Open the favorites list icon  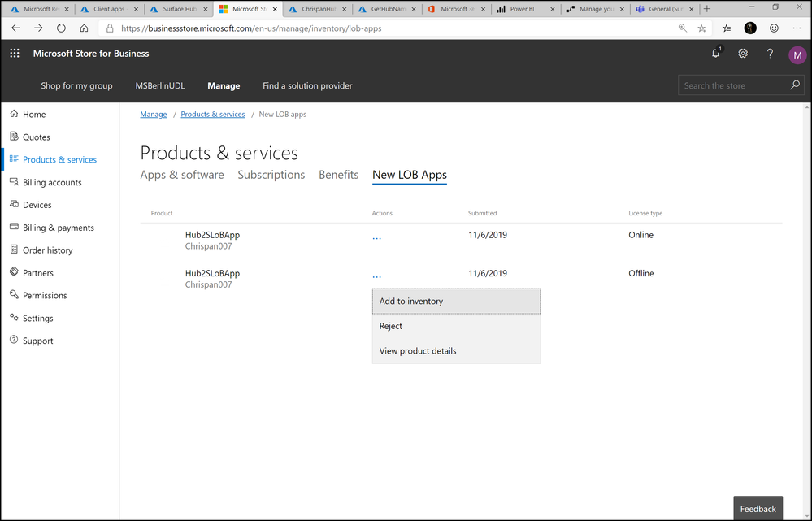pos(727,28)
